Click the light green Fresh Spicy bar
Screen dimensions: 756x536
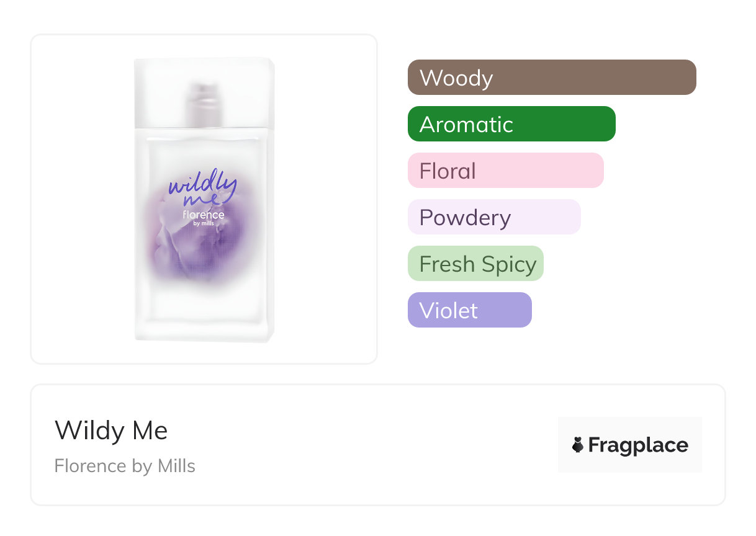tap(475, 264)
